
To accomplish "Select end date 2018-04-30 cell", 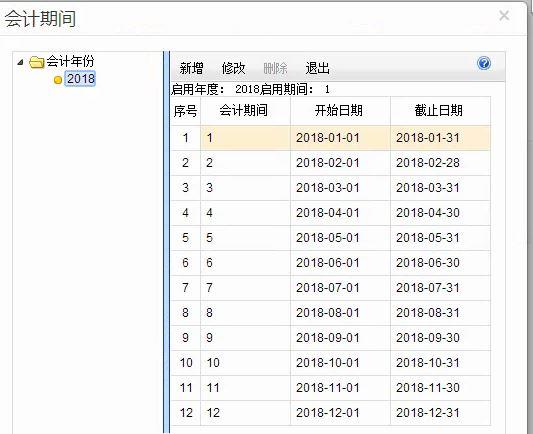I will [440, 213].
